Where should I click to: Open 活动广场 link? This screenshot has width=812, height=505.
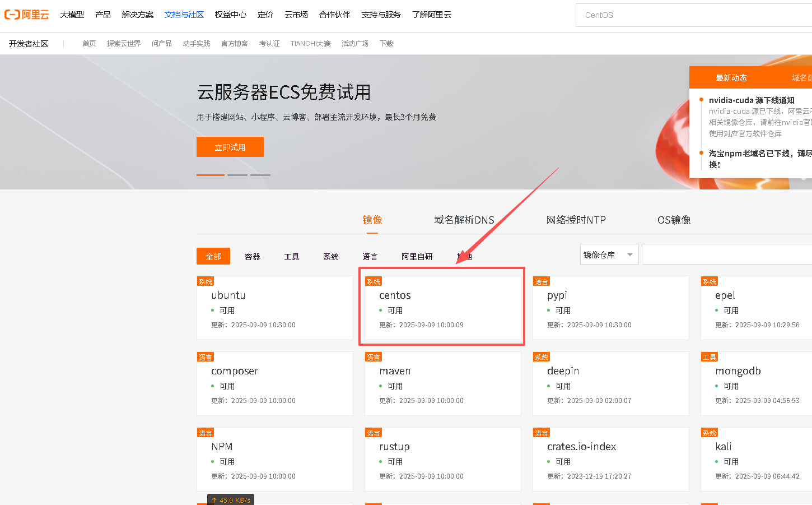355,44
